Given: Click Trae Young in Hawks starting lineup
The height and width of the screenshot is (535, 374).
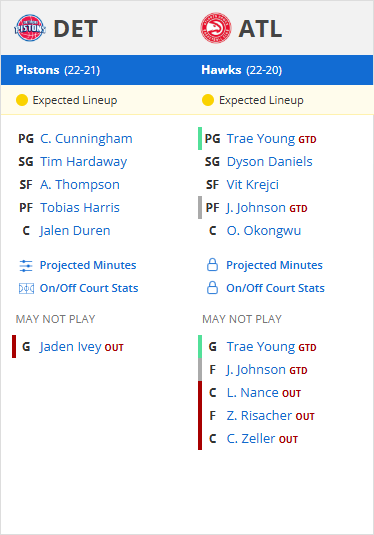Looking at the screenshot, I should tap(261, 139).
